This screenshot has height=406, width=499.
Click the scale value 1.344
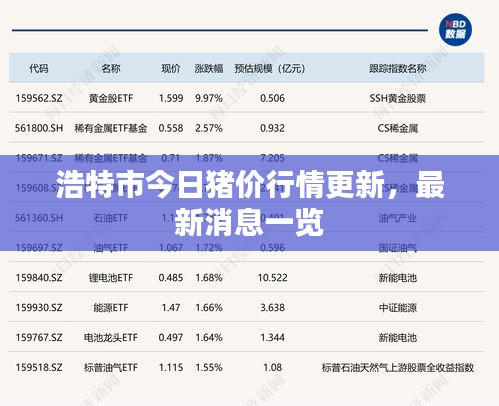pyautogui.click(x=272, y=338)
